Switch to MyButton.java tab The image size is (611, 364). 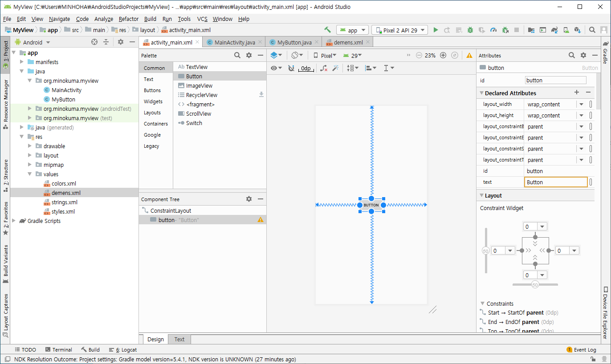click(x=294, y=42)
